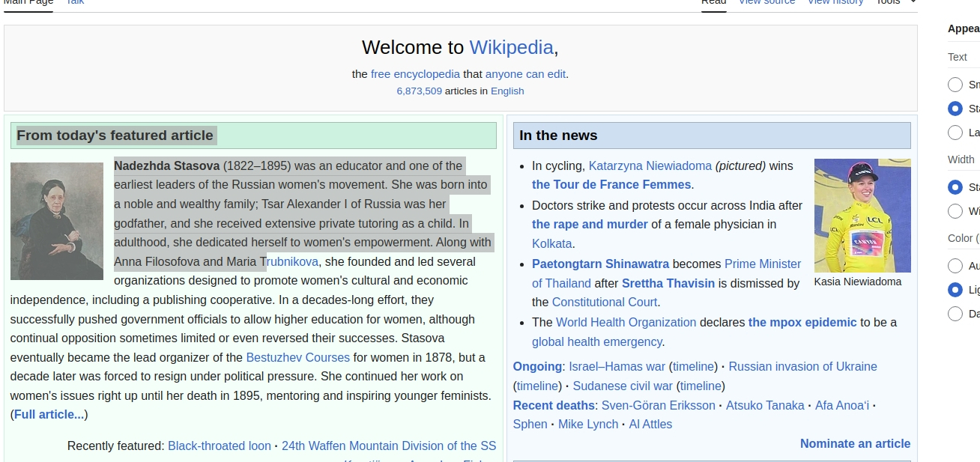Open the Katarzyna Niewiadoma link
The height and width of the screenshot is (462, 980).
pyautogui.click(x=650, y=165)
